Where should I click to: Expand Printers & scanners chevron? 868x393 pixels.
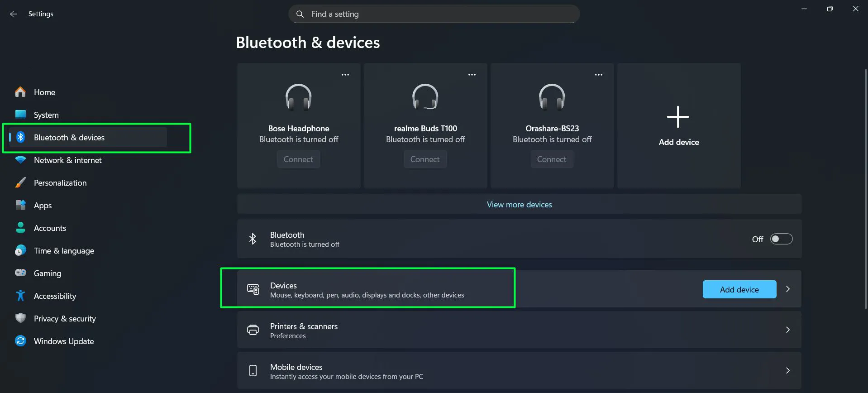(x=788, y=330)
